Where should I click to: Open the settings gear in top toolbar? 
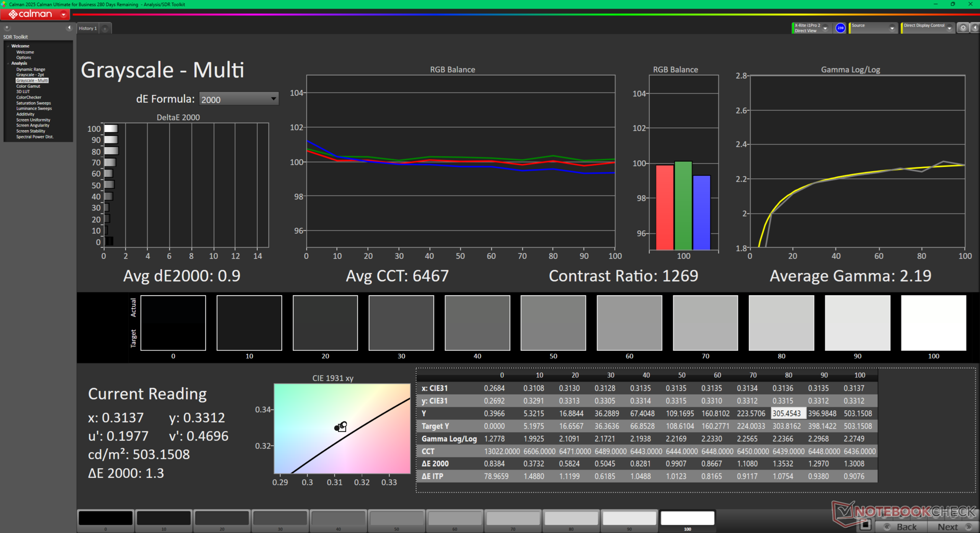(963, 28)
